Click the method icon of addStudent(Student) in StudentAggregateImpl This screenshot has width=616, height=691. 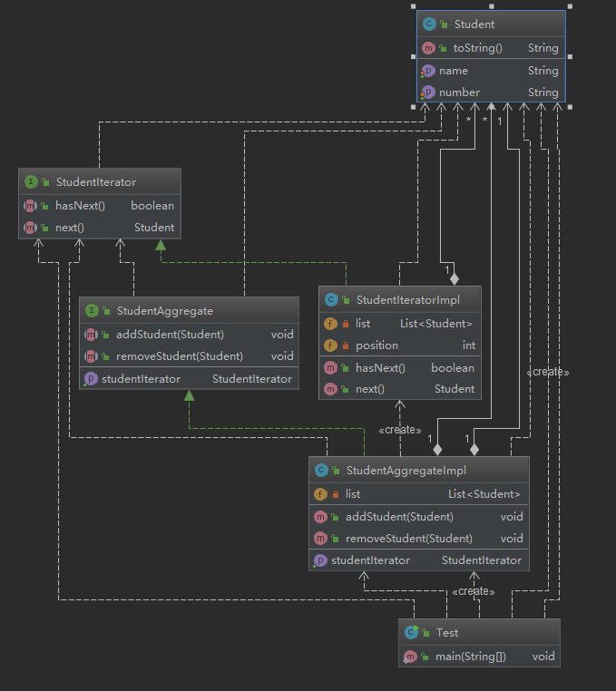pos(320,517)
